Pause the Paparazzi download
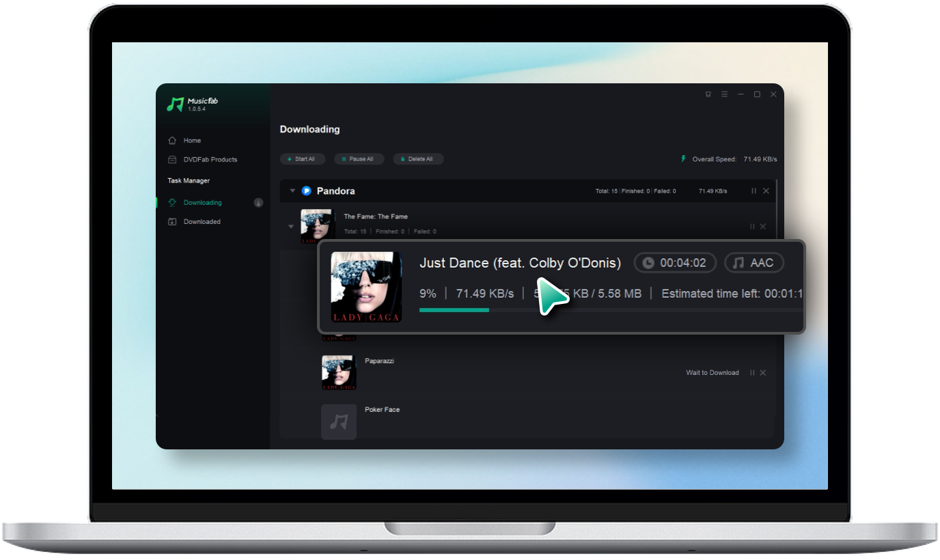 click(752, 373)
